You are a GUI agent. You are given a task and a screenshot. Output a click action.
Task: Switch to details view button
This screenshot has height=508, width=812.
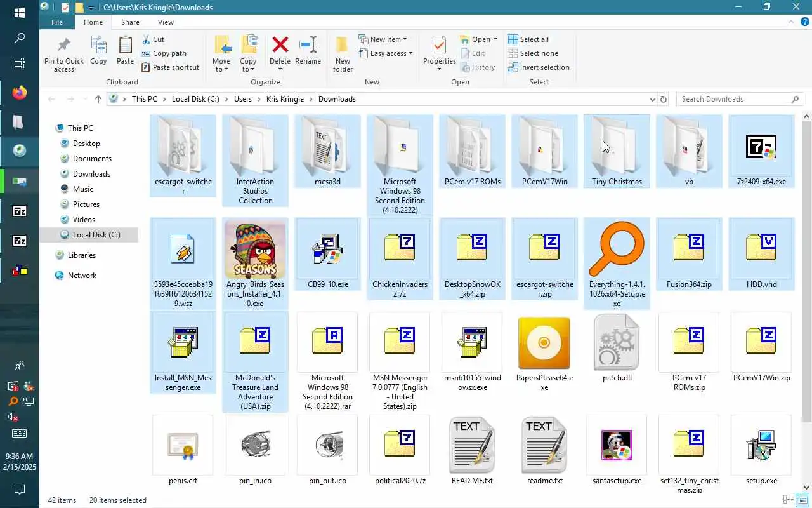pos(789,500)
